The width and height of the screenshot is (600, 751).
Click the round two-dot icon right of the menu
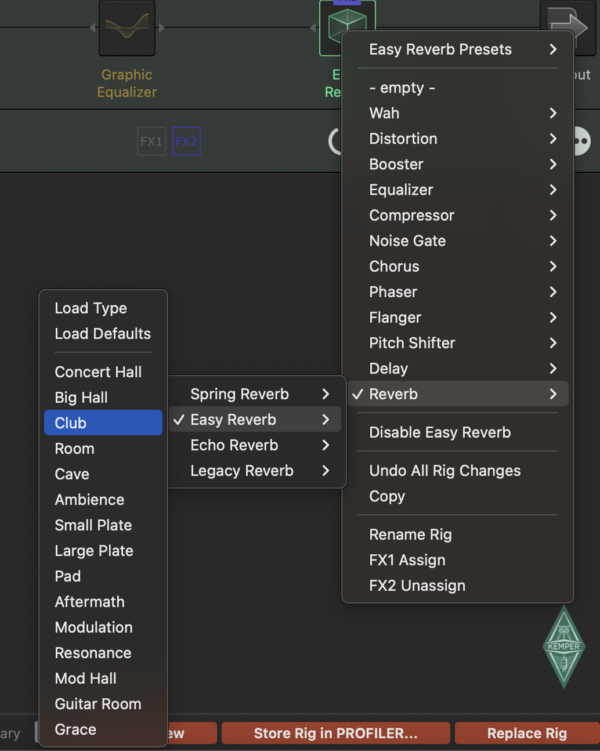tap(581, 141)
